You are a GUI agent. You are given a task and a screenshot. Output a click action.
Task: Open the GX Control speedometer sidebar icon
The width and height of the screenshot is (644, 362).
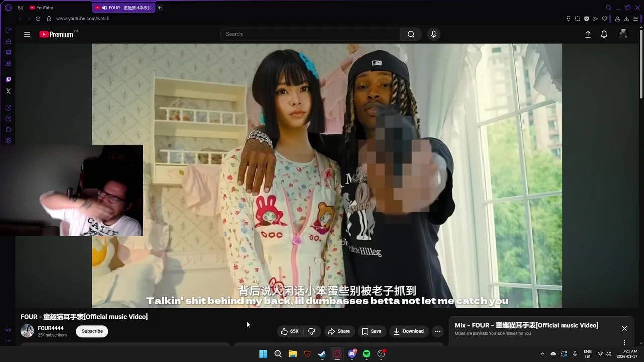[x=8, y=31]
